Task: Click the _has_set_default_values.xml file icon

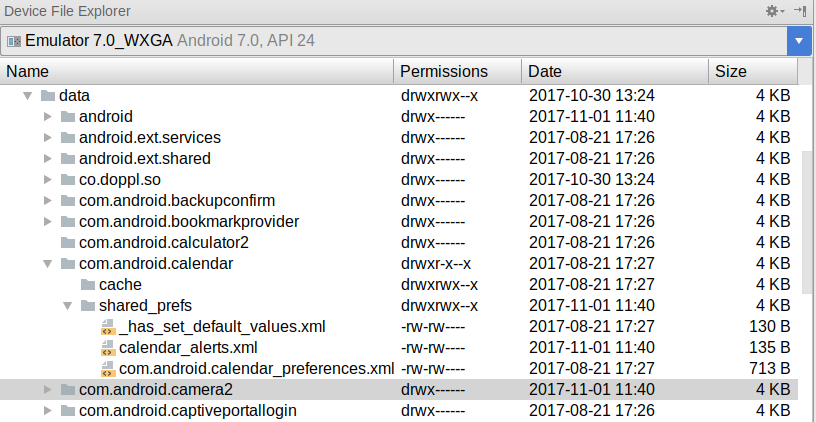Action: (108, 327)
